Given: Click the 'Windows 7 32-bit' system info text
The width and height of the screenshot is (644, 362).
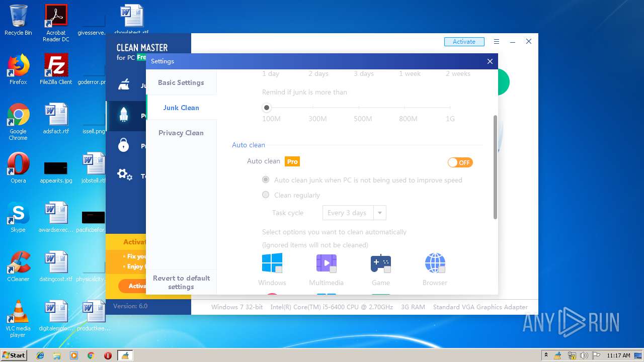Looking at the screenshot, I should point(237,307).
